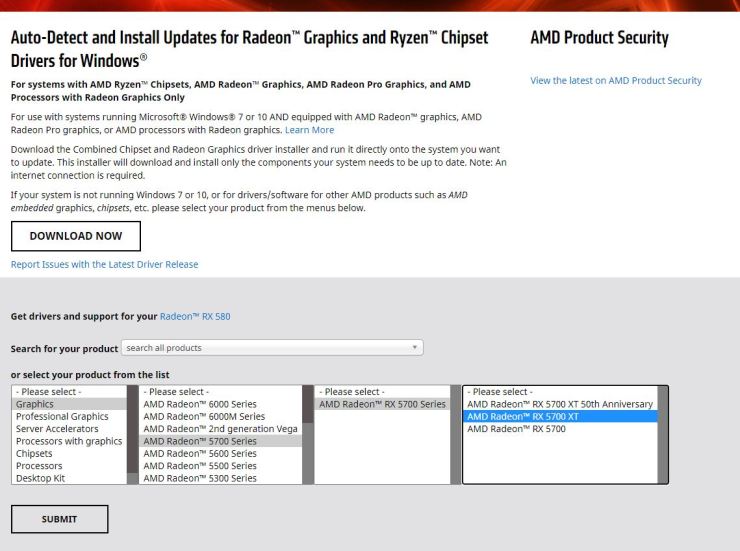
Task: Click the SUBMIT button
Action: click(59, 519)
